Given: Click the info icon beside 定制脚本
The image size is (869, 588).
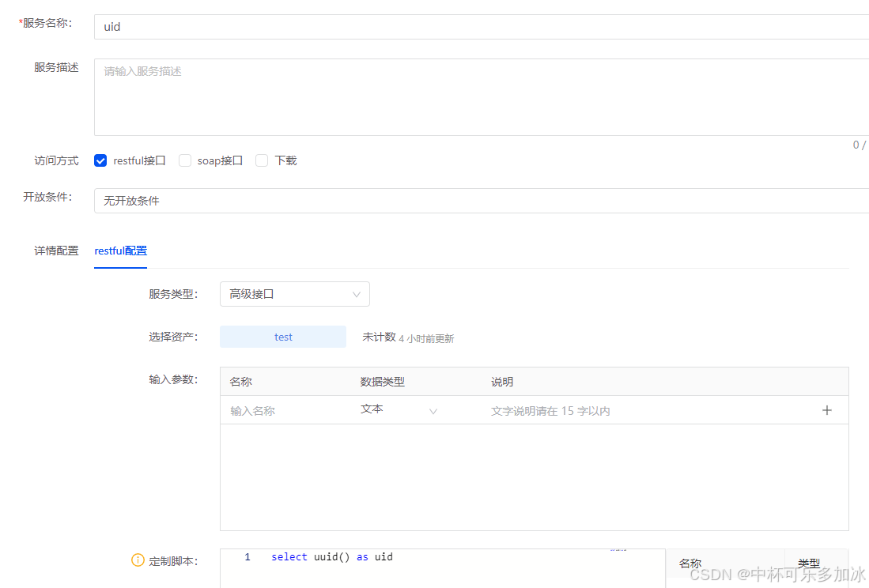Looking at the screenshot, I should (138, 560).
